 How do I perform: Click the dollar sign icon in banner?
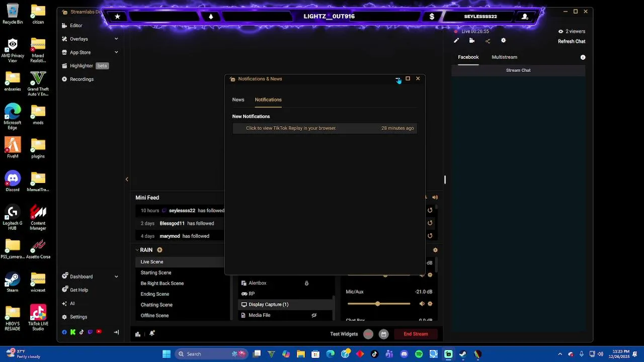tap(432, 17)
